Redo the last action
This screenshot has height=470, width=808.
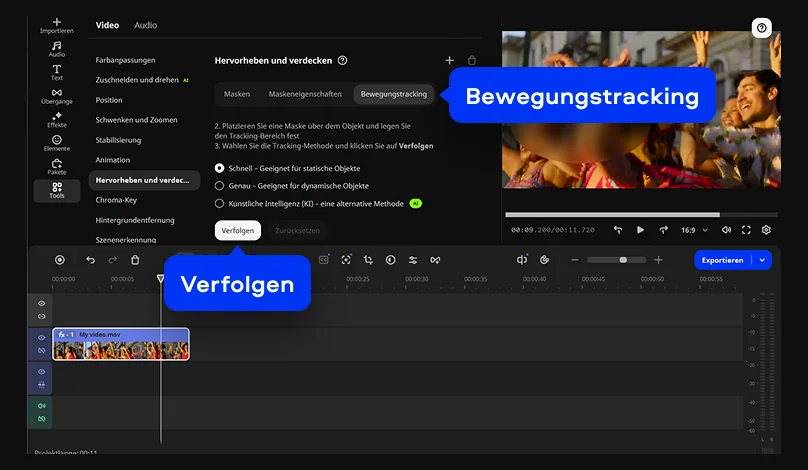click(112, 260)
